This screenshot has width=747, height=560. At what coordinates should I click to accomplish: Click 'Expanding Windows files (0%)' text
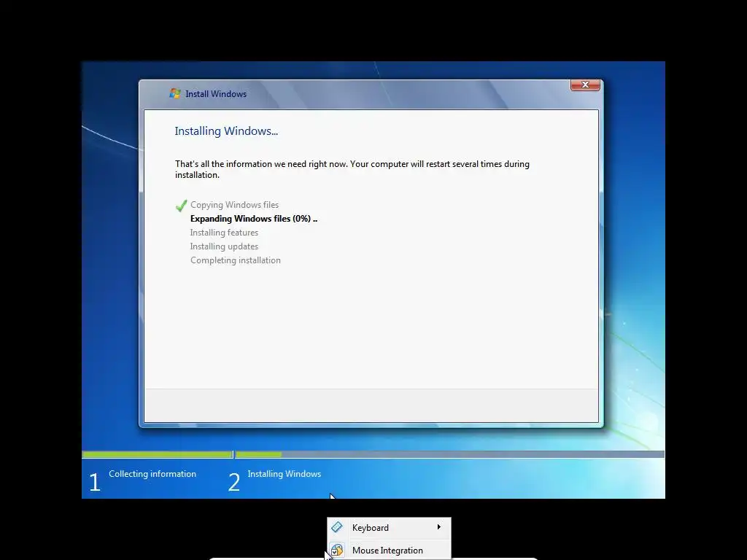point(253,219)
